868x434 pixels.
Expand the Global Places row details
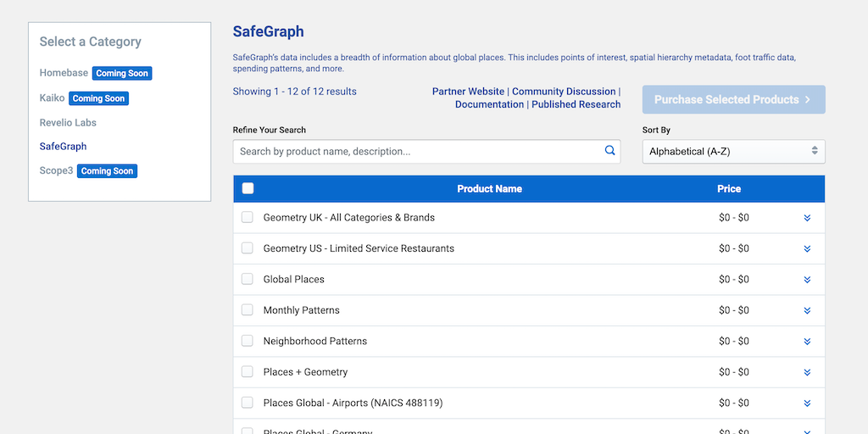click(807, 280)
